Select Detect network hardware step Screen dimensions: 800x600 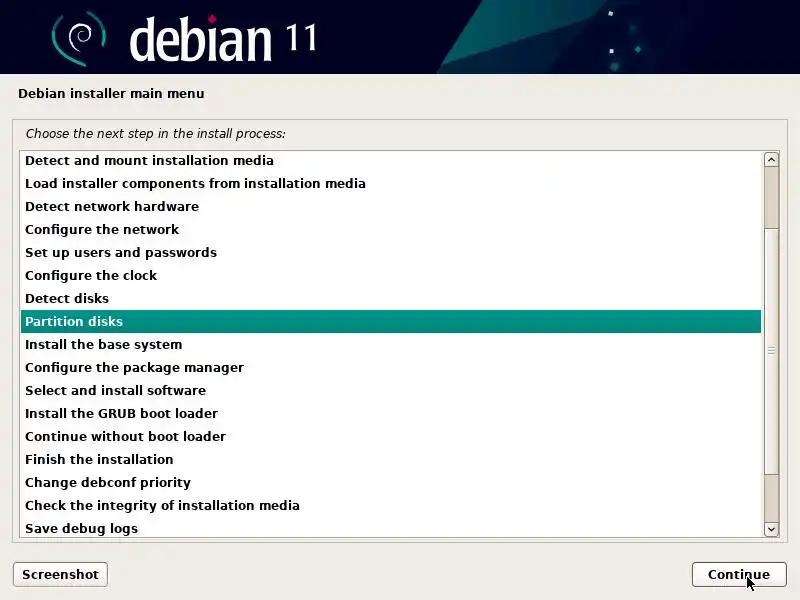(x=391, y=206)
